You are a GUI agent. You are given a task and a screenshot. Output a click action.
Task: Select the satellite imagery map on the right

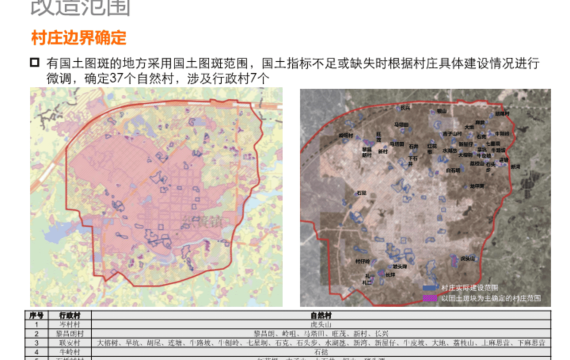[425, 197]
